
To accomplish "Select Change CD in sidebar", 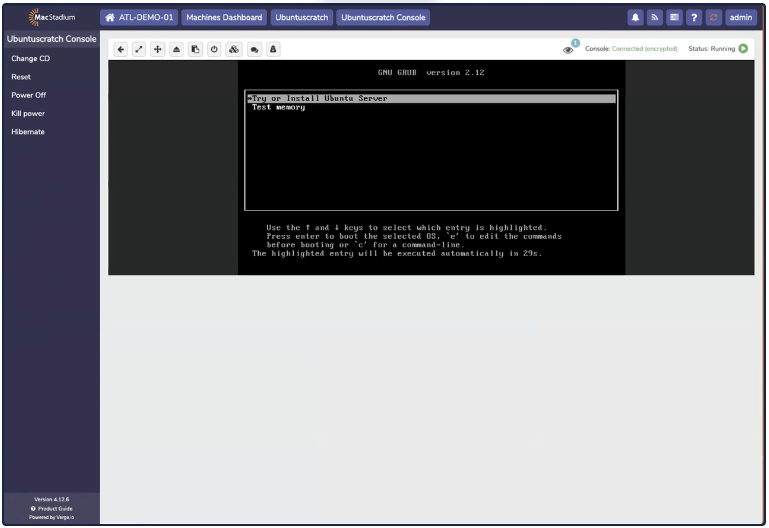I will click(30, 59).
